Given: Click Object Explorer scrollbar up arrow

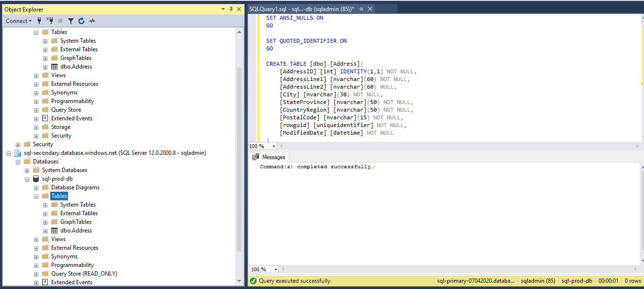Looking at the screenshot, I should pyautogui.click(x=239, y=32).
